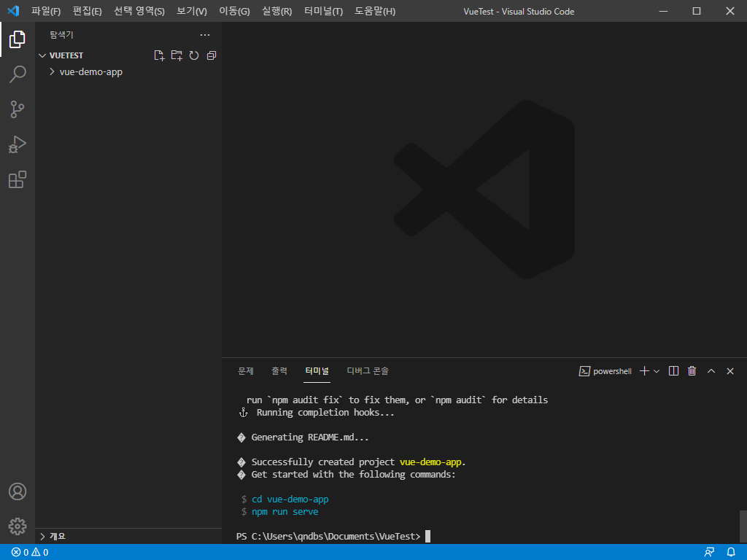Open the 파일(F) menu

point(46,11)
